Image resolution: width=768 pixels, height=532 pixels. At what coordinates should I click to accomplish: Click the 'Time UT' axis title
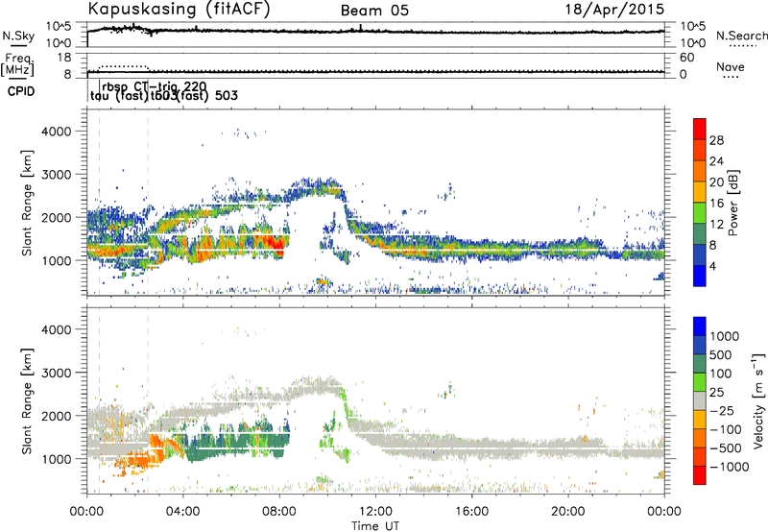click(375, 526)
